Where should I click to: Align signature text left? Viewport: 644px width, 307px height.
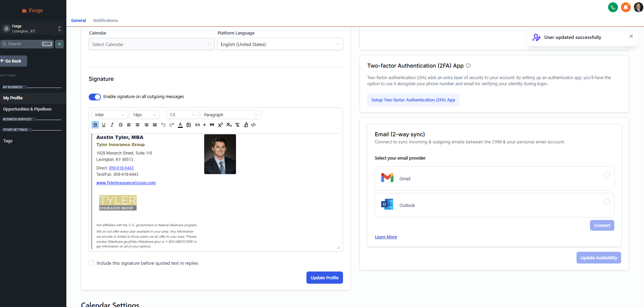tap(129, 125)
